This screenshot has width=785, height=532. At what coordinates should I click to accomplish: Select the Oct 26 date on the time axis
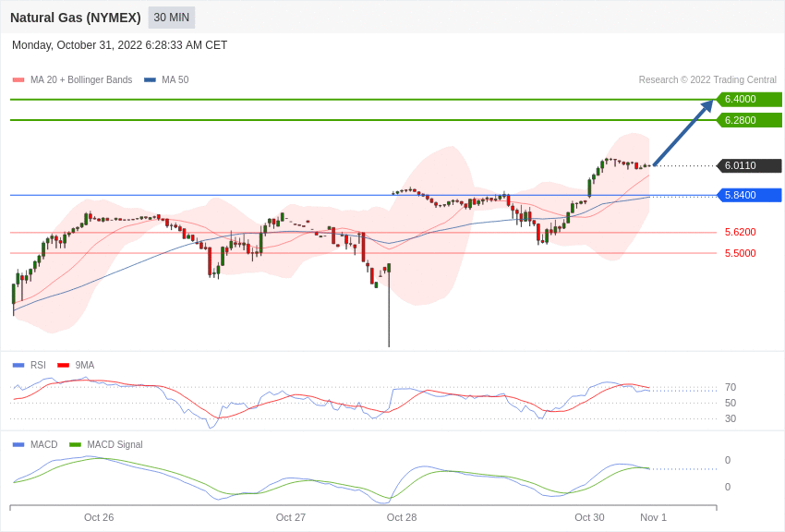(x=99, y=517)
